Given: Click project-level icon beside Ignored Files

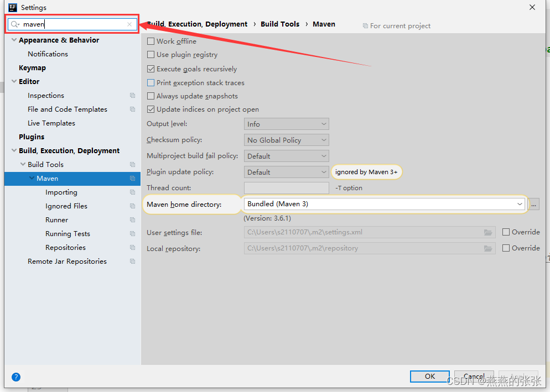Looking at the screenshot, I should 132,206.
